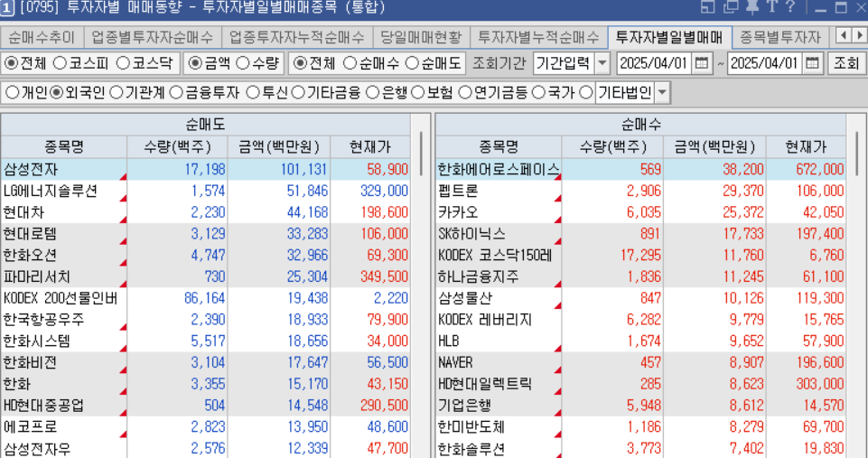This screenshot has width=868, height=458.
Task: Switch to the 투자자별누적순매수 tab
Action: click(x=538, y=37)
